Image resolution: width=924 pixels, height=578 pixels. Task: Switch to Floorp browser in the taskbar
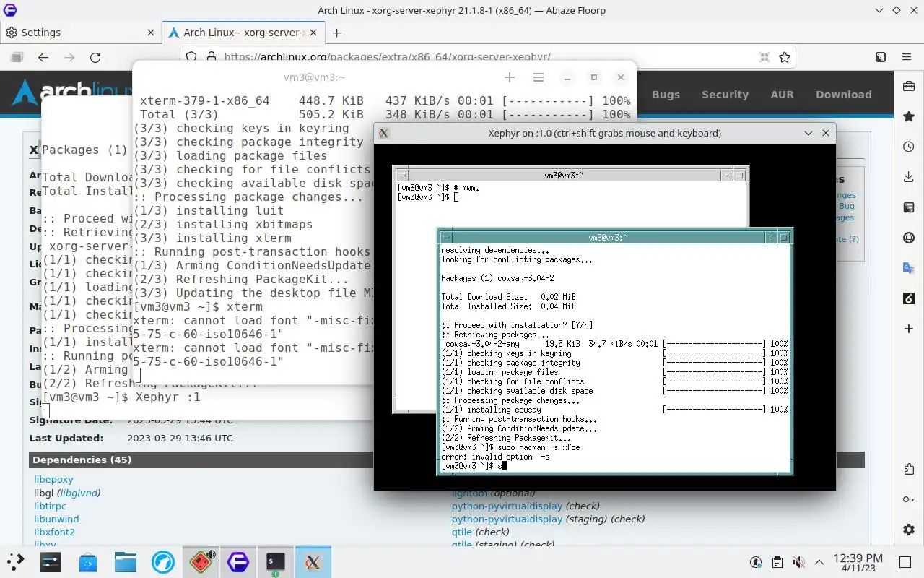point(238,561)
